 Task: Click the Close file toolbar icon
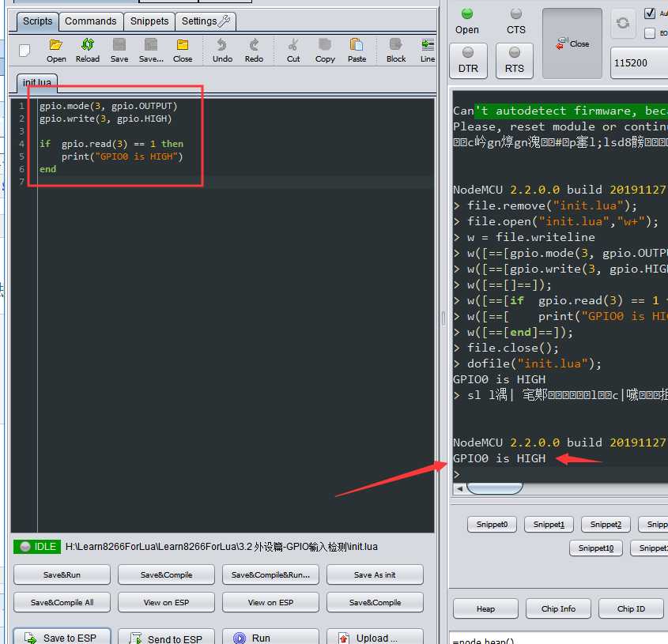(183, 50)
